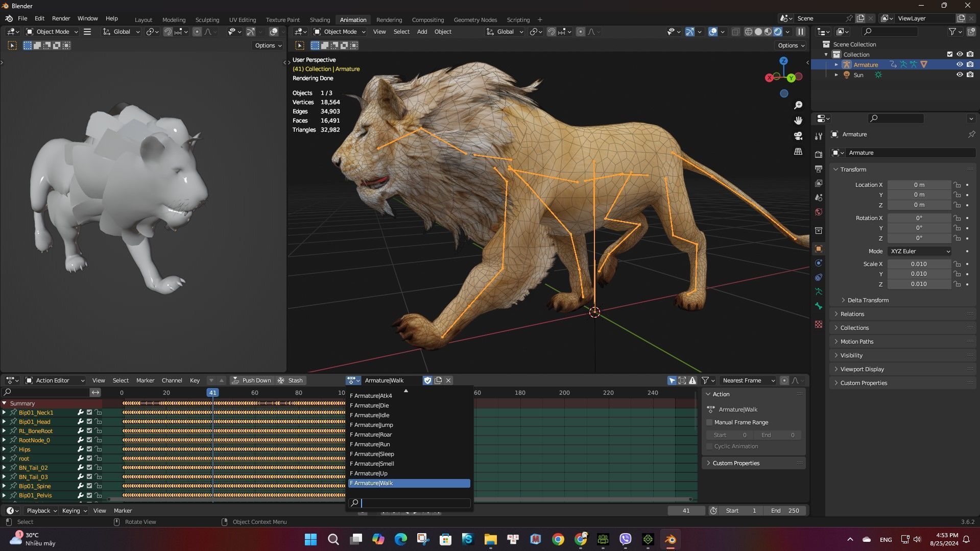Pause viewport render preview
This screenshot has width=980, height=551.
[801, 32]
